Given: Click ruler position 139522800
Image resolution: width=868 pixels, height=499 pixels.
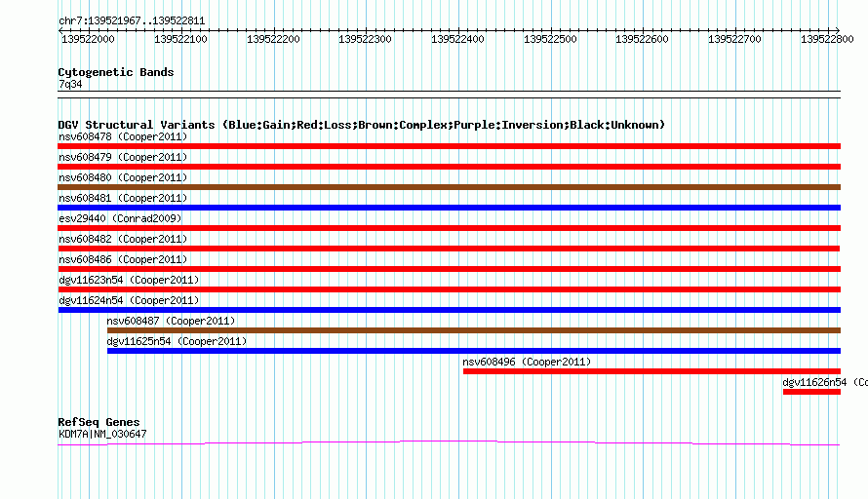Looking at the screenshot, I should point(826,39).
